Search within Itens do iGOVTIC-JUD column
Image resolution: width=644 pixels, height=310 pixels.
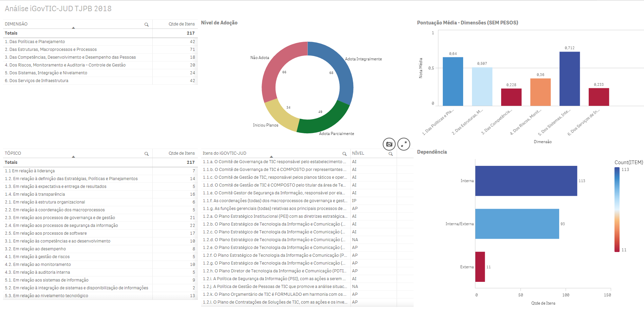click(344, 154)
